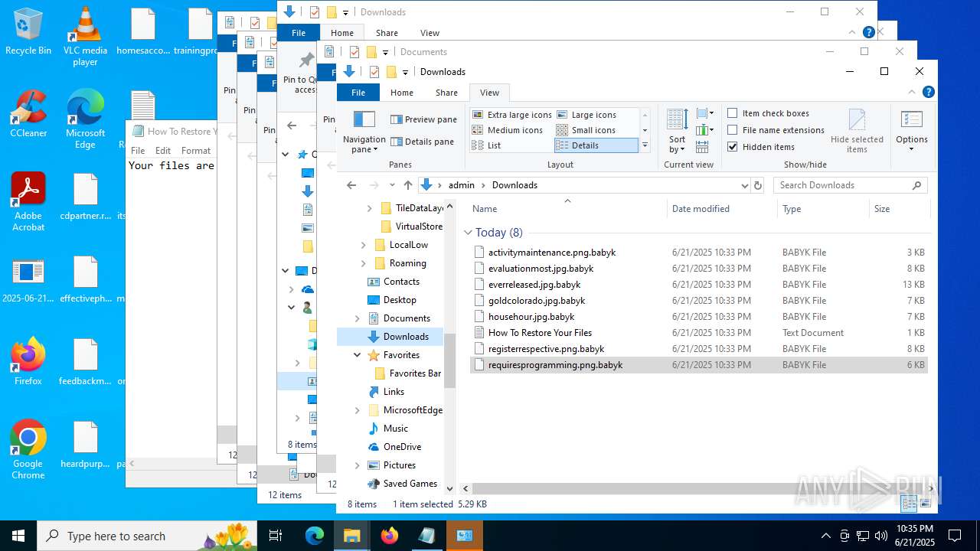Select Details layout option
This screenshot has height=551, width=980.
click(x=596, y=145)
